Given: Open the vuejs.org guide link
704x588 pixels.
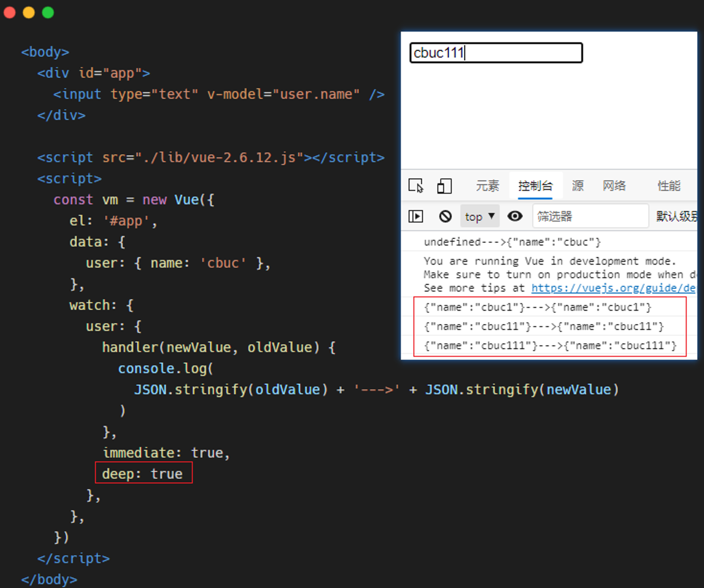Looking at the screenshot, I should (x=613, y=288).
